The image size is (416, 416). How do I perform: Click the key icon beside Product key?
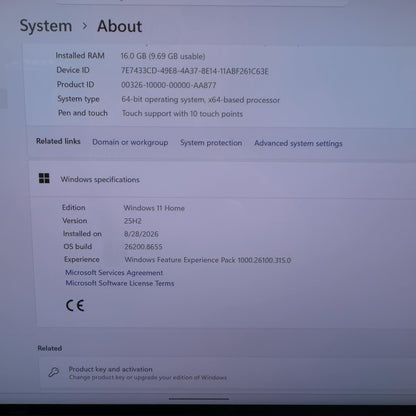(x=54, y=372)
